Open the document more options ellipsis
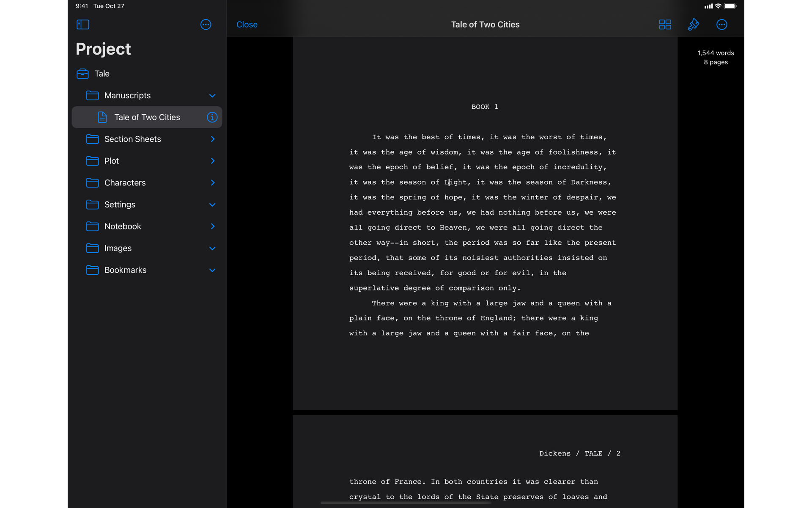 point(721,25)
